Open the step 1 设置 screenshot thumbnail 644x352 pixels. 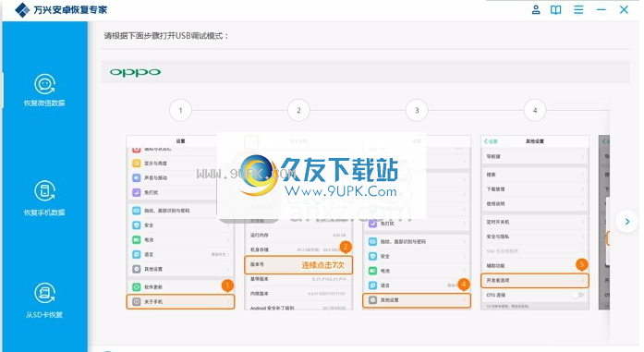click(x=181, y=223)
